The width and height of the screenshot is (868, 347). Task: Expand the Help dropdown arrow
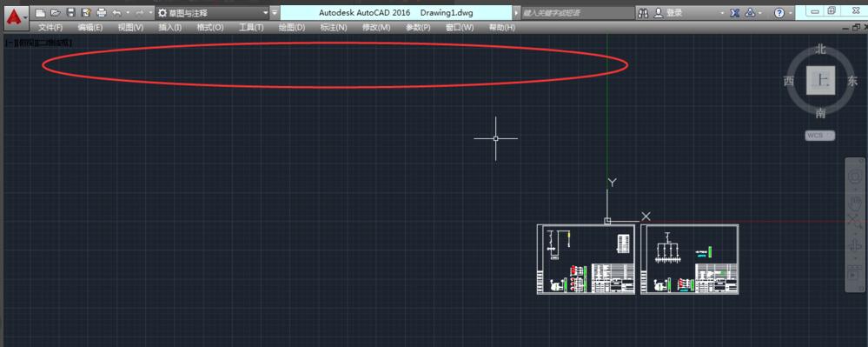[790, 12]
